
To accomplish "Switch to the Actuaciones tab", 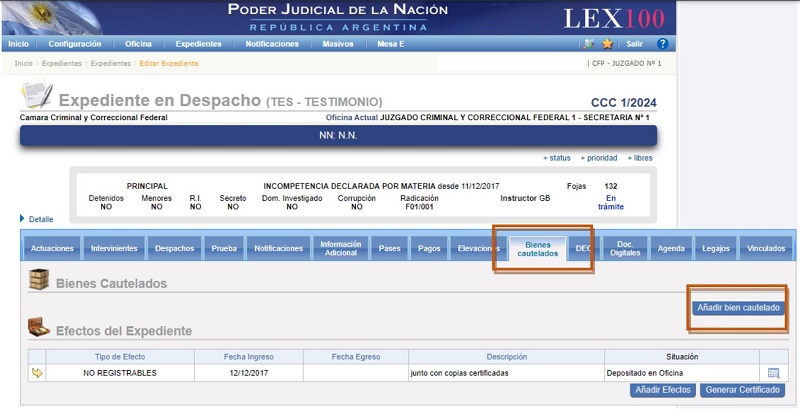I will [52, 248].
